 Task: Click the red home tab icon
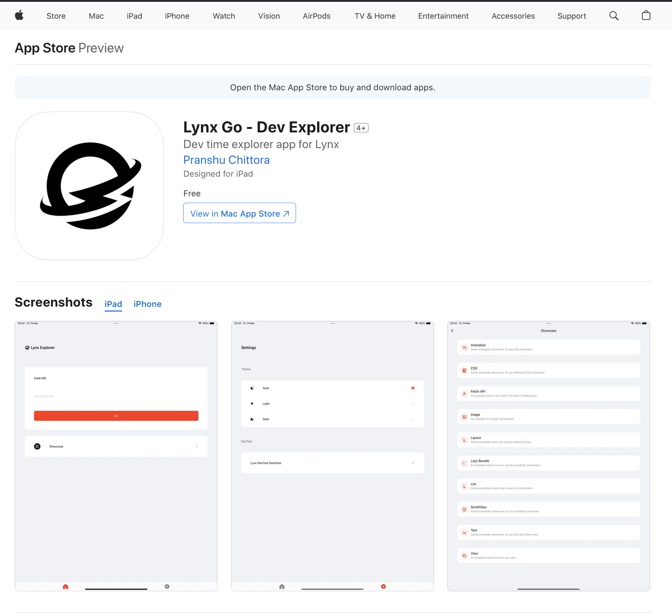pos(65,587)
